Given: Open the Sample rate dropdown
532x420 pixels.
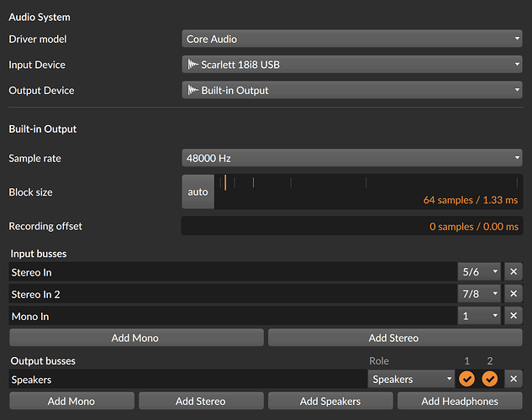Looking at the screenshot, I should point(352,158).
